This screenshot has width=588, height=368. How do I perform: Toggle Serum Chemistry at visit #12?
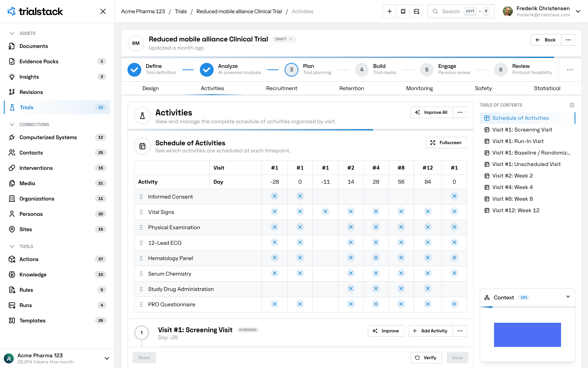428,273
